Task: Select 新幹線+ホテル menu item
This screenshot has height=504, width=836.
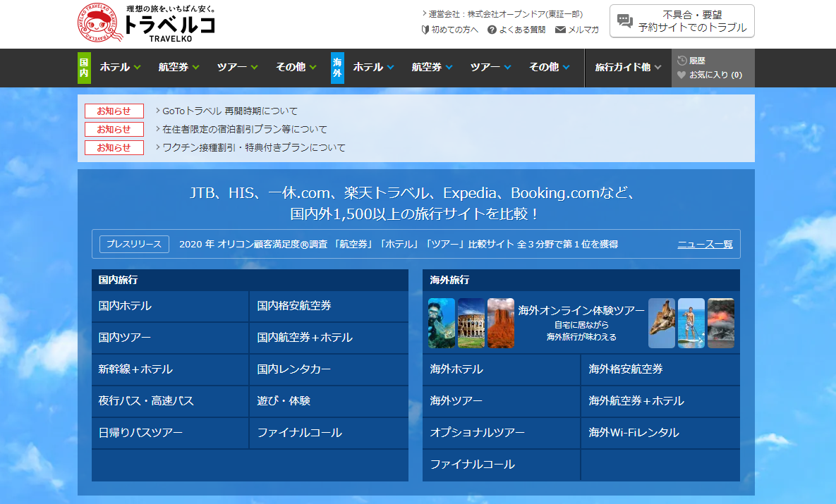Action: click(170, 369)
